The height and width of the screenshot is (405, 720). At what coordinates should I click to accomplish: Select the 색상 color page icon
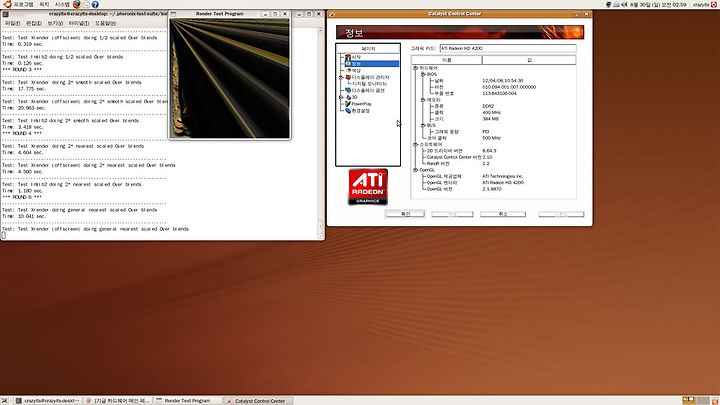click(348, 70)
